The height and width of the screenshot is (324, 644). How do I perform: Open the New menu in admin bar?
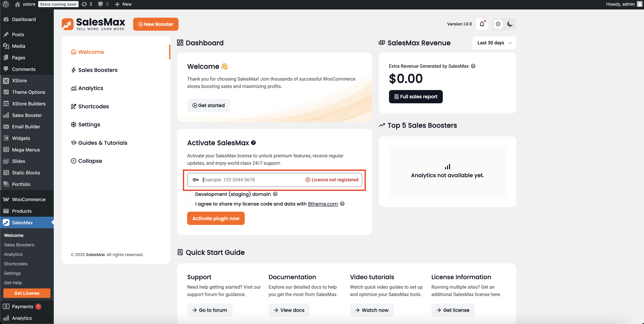(123, 4)
